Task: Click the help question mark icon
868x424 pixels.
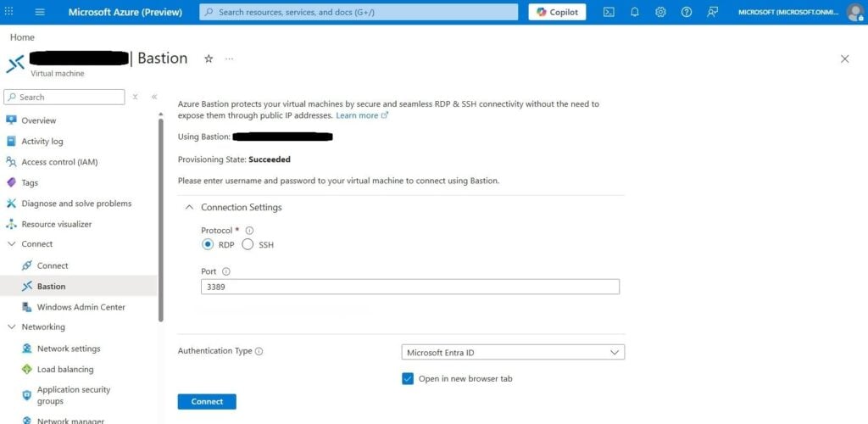Action: tap(687, 12)
